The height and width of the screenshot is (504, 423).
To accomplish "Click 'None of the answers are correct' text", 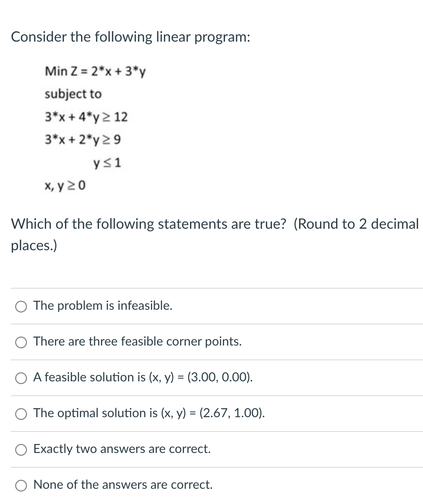I will (x=123, y=485).
